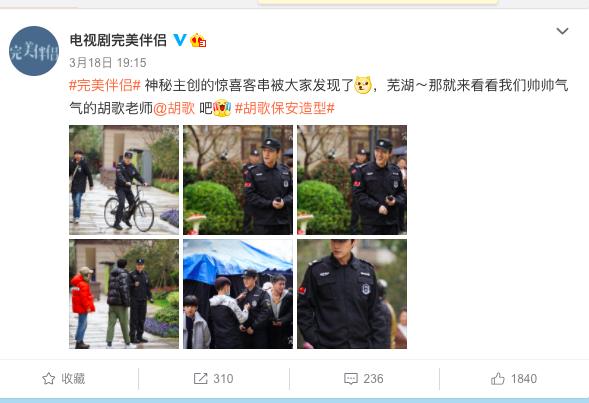This screenshot has height=403, width=589.
Task: Like the post with thumbs-up icon
Action: tap(498, 379)
